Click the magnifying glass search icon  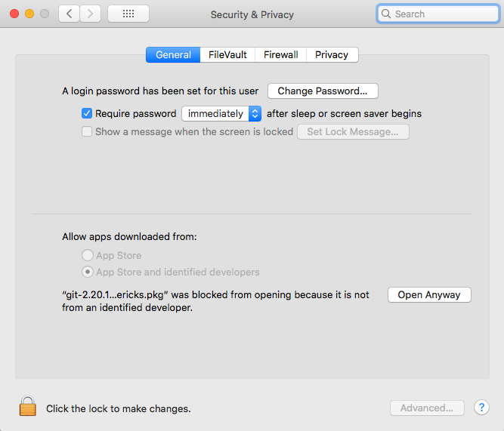[x=386, y=14]
